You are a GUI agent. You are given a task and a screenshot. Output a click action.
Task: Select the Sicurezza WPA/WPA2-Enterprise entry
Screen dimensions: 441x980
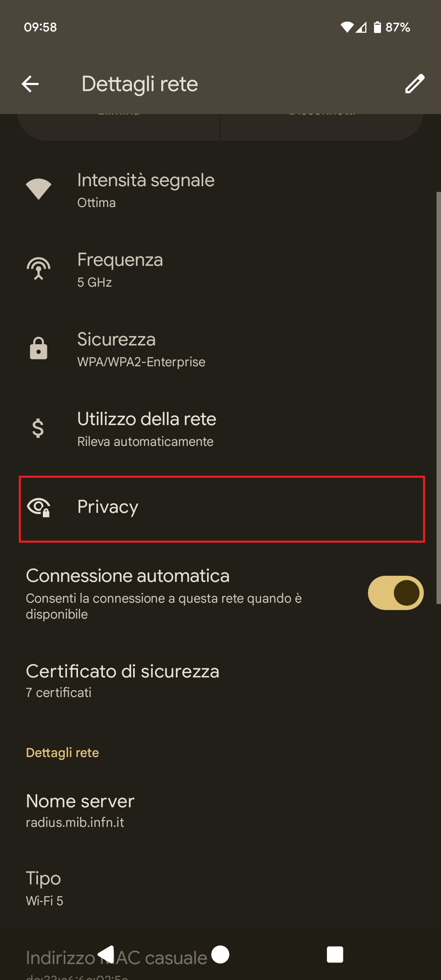click(x=220, y=350)
